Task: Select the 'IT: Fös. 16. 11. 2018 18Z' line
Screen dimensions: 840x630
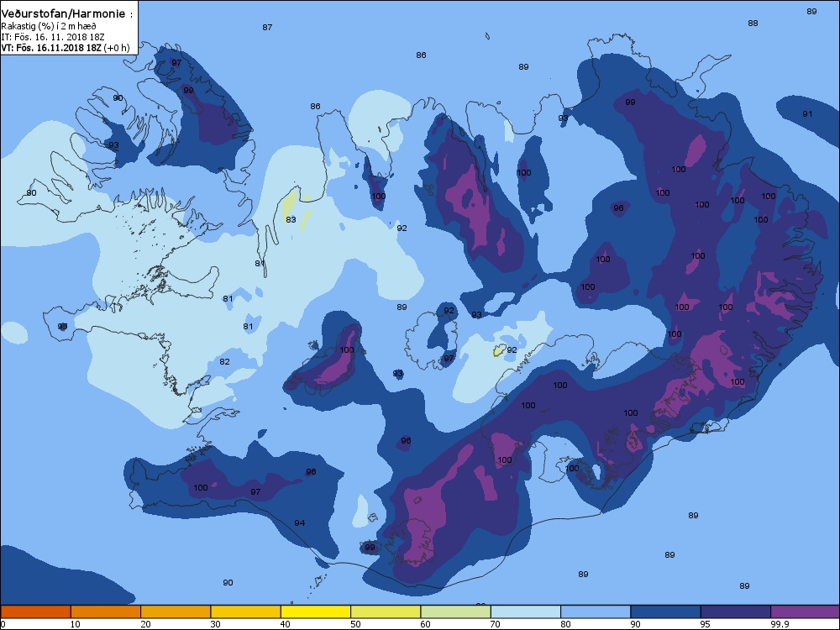Action: point(52,37)
